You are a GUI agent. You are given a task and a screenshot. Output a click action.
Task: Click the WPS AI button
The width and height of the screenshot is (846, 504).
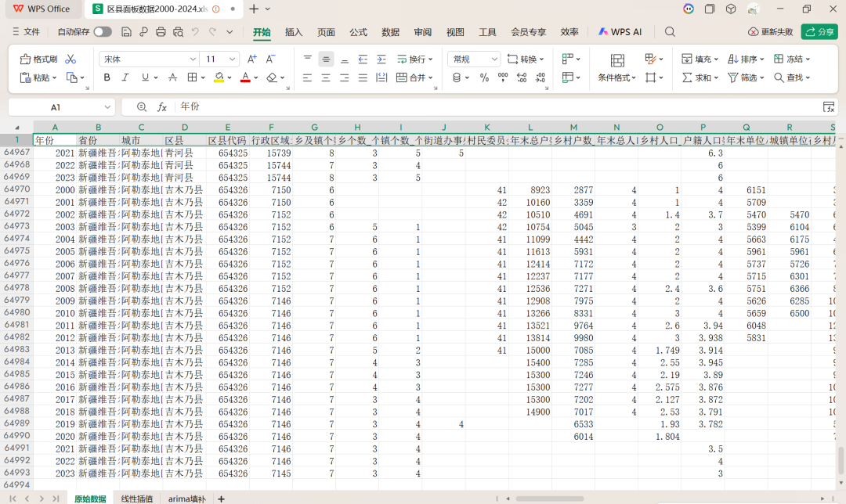[620, 32]
